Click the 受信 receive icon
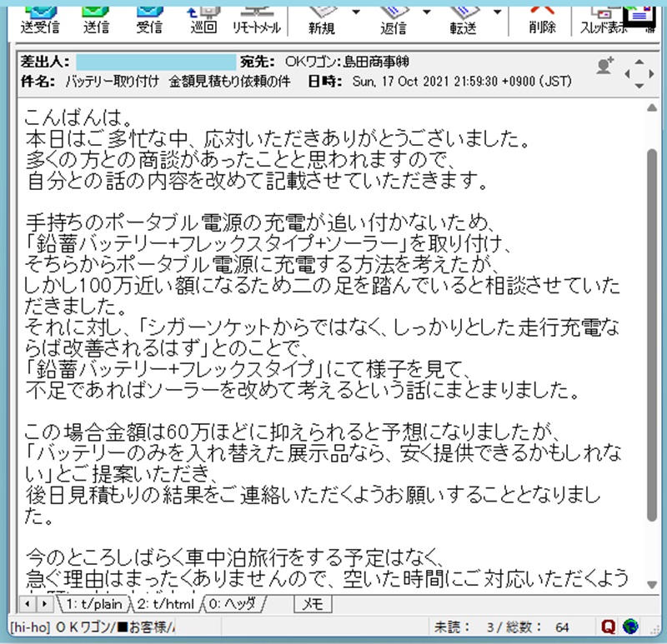 (148, 17)
